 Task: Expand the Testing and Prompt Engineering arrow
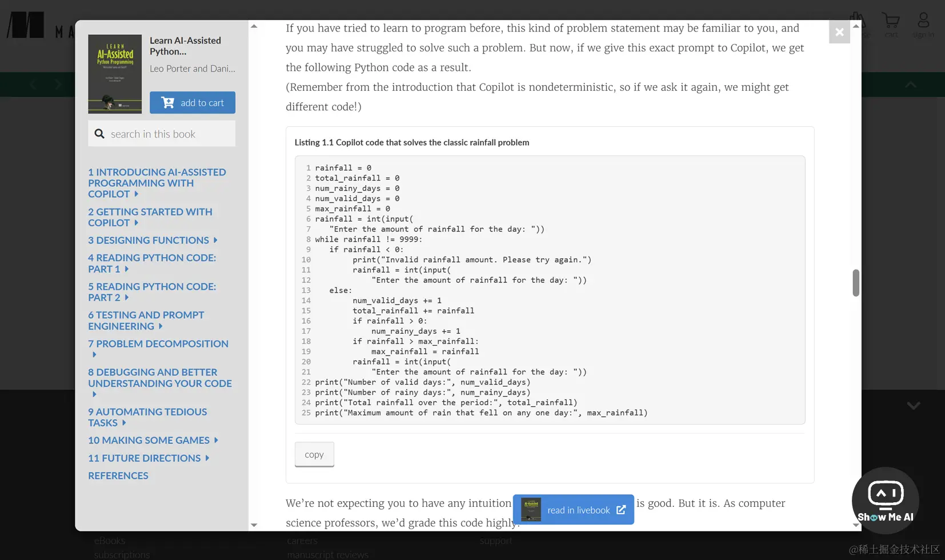point(161,326)
